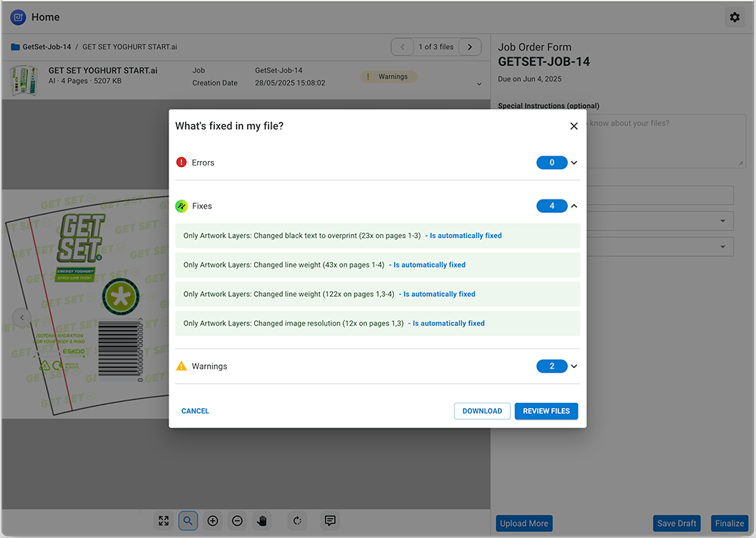Open the comments annotation icon
This screenshot has width=756, height=538.
tap(330, 521)
